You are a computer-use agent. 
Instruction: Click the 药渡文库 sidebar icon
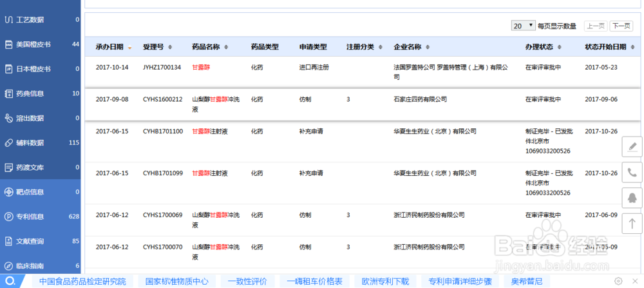(8, 168)
